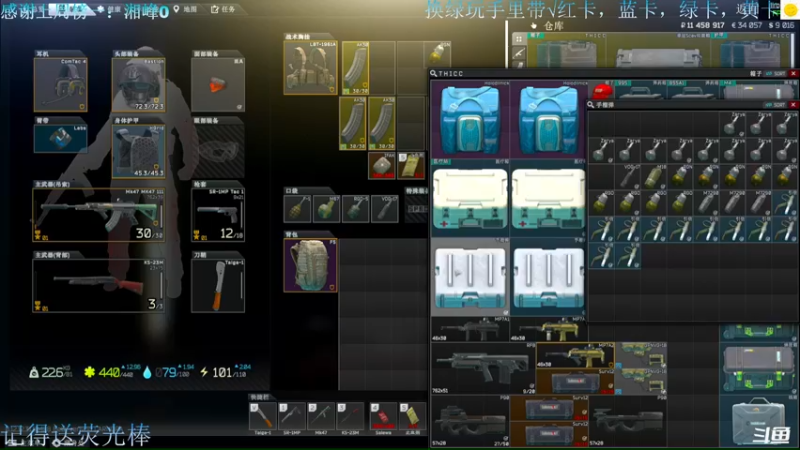The image size is (800, 450).
Task: Select the SR-1MP pistol in holster slot
Action: pos(218,215)
